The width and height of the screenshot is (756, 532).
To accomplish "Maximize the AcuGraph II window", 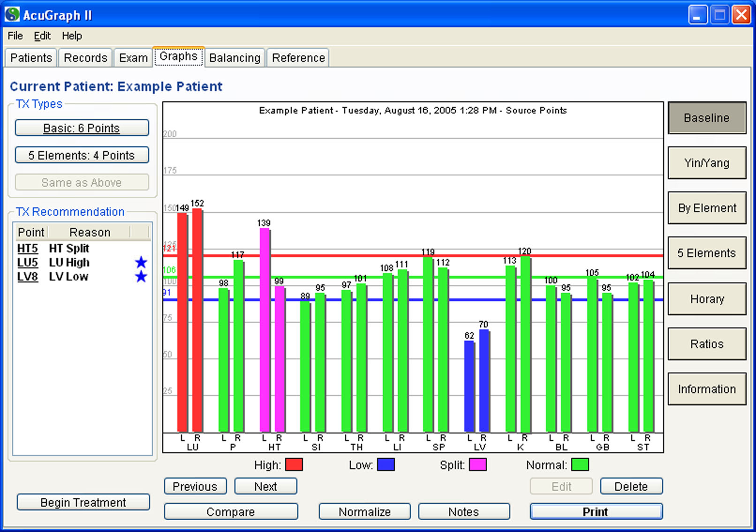I will 719,15.
